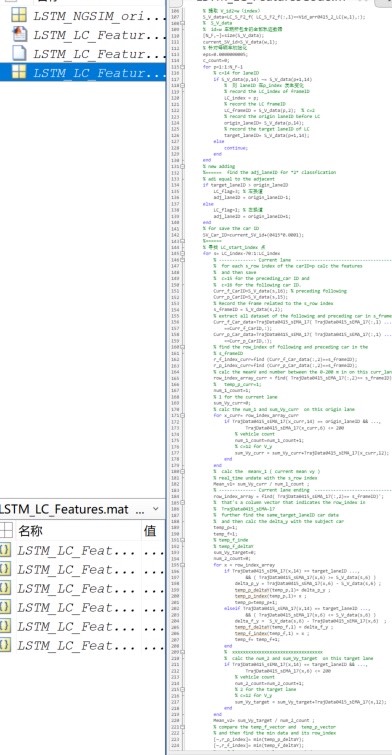Collapse the code fold at line 185
392x755 pixels.
click(x=182, y=502)
